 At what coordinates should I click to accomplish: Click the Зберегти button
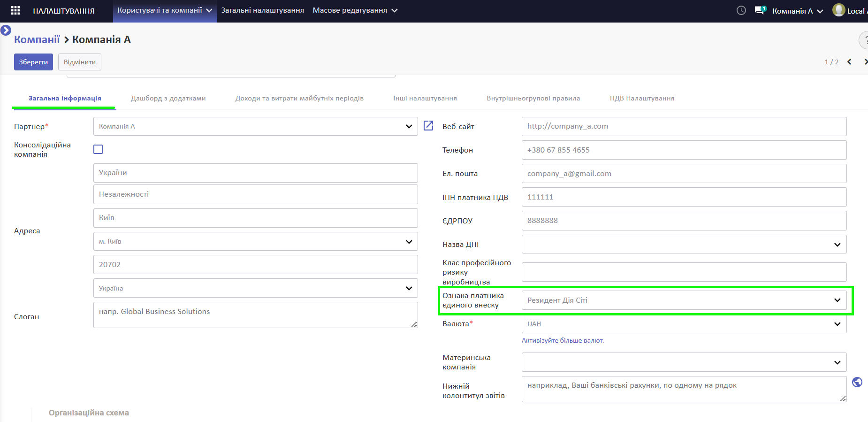click(x=33, y=62)
